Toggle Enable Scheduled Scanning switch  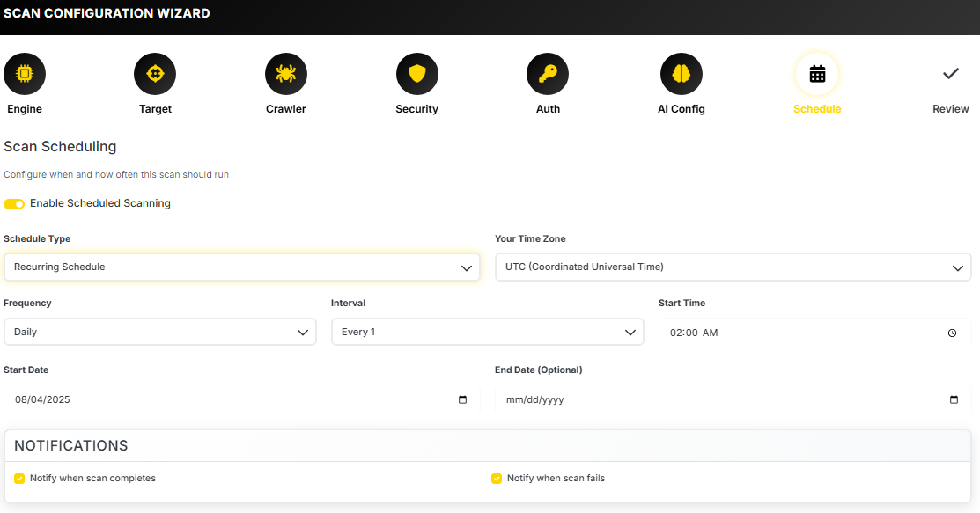tap(14, 203)
